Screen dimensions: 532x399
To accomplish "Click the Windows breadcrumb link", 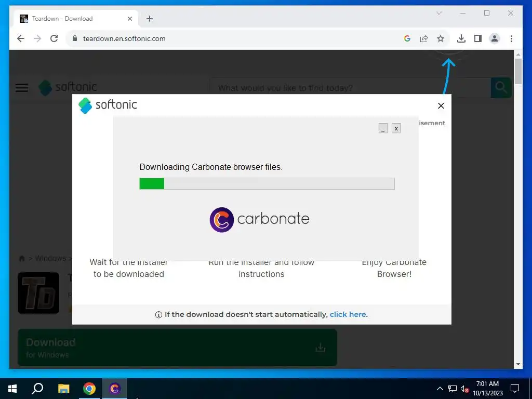I will [50, 259].
